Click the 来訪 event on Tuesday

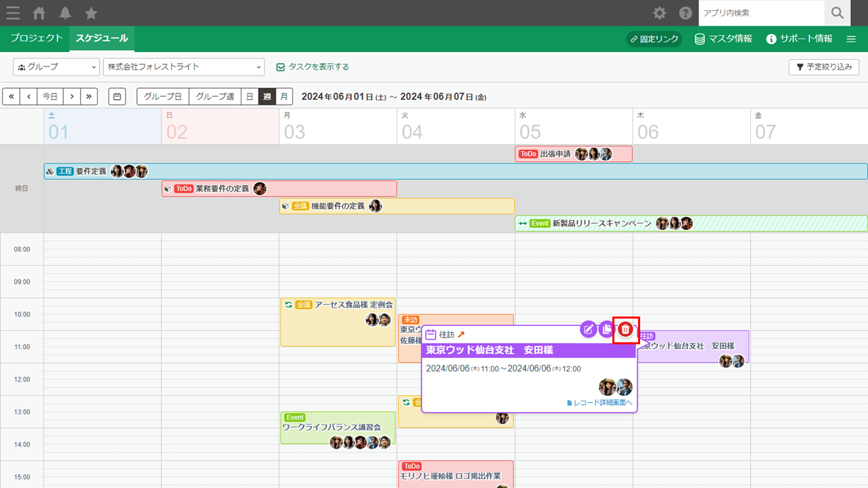point(410,321)
